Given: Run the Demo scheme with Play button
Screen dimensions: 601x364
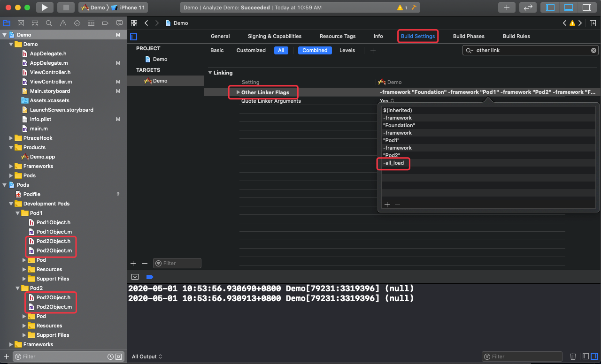Looking at the screenshot, I should (45, 8).
